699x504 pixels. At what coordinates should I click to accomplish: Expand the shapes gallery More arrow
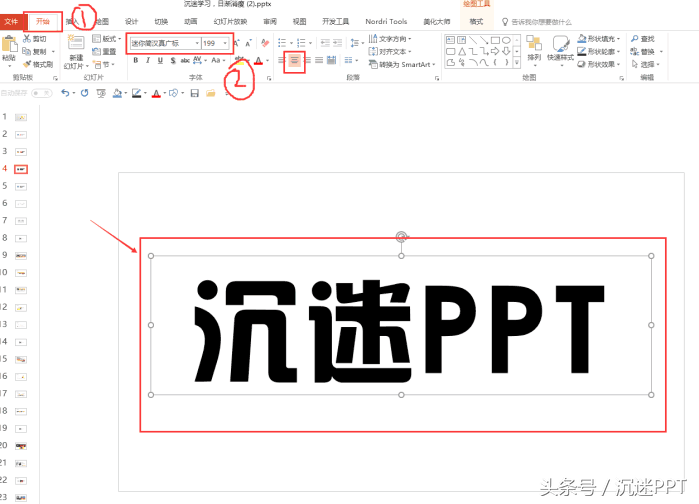point(517,63)
